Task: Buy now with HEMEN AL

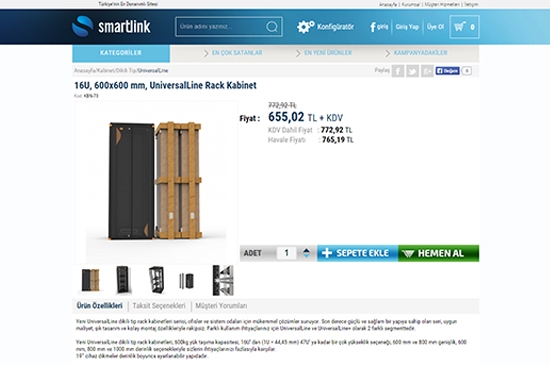Action: (x=438, y=253)
